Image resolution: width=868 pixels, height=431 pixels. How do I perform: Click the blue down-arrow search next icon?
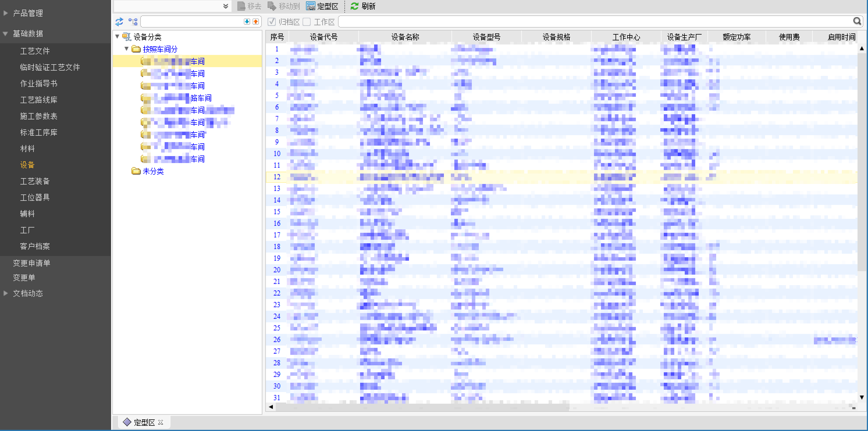[x=247, y=22]
